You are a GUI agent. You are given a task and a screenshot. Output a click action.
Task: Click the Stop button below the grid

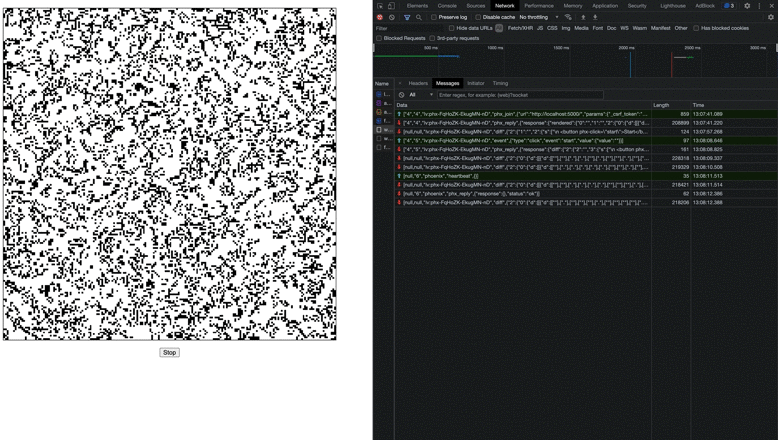coord(169,352)
